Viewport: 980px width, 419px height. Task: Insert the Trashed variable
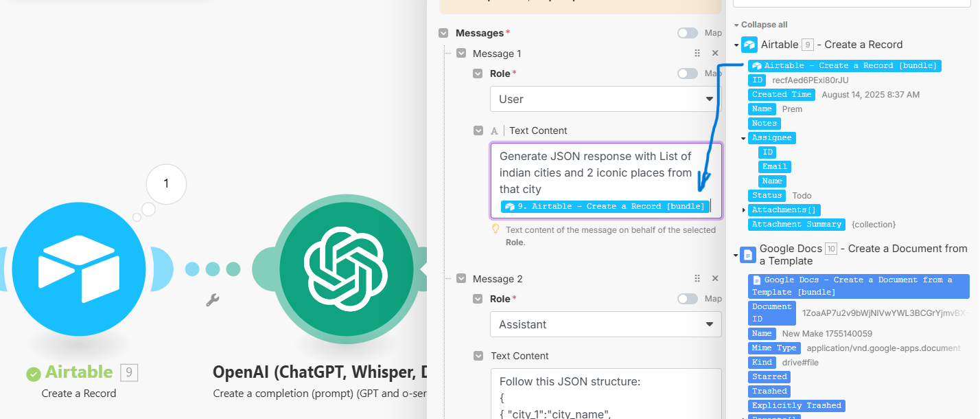(x=769, y=392)
